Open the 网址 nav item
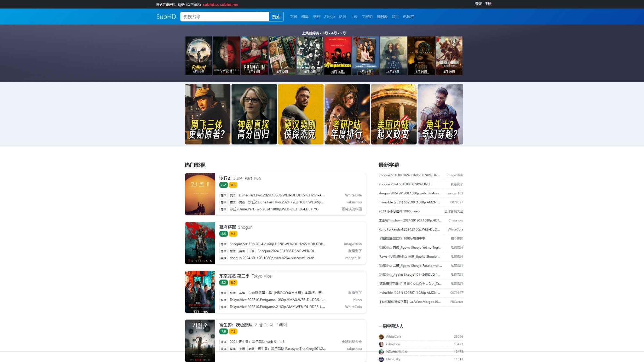 [x=395, y=17]
